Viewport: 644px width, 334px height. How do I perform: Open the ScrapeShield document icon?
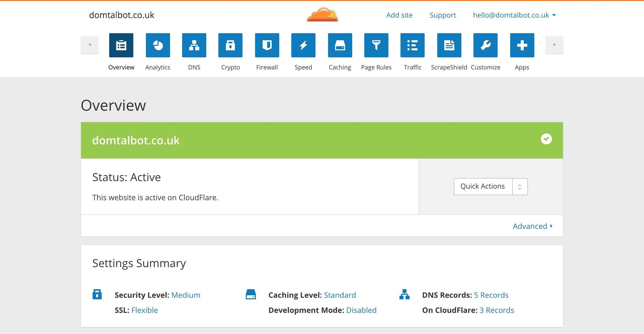click(449, 45)
